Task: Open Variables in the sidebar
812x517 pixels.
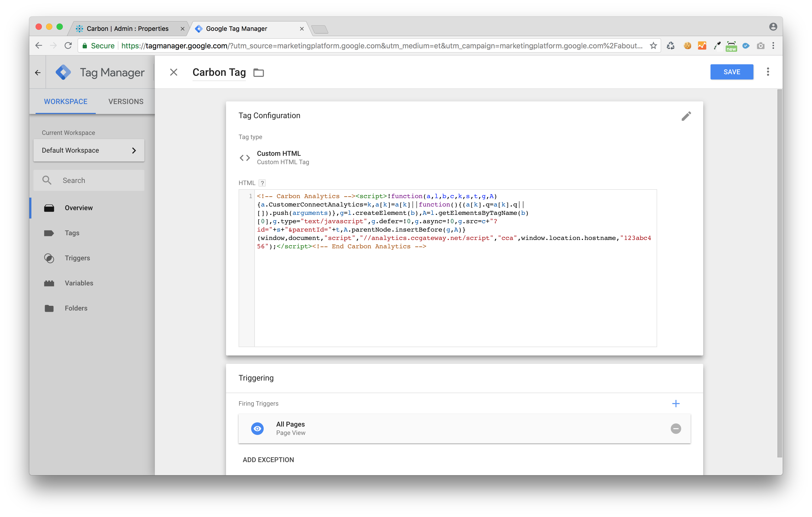Action: pyautogui.click(x=79, y=283)
